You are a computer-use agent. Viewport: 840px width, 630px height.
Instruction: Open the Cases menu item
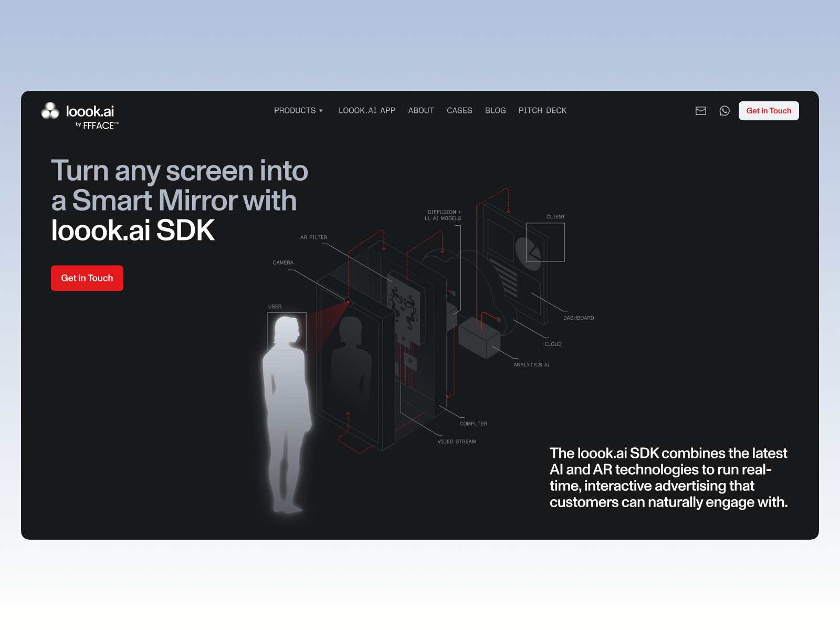coord(459,111)
